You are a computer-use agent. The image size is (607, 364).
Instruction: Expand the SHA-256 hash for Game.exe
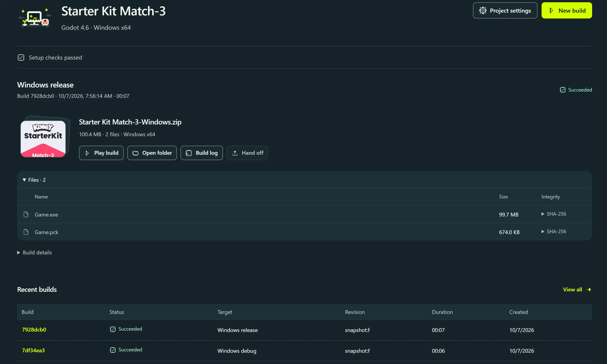[554, 214]
